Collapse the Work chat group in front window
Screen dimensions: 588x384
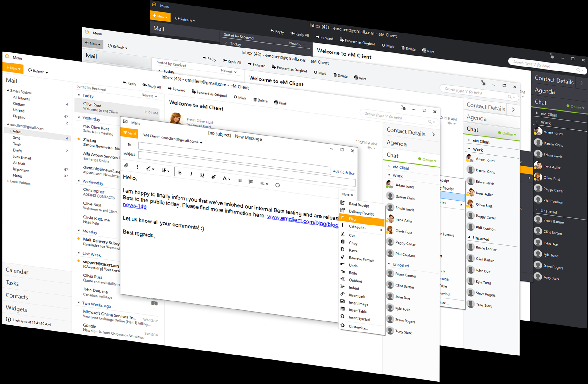tap(389, 175)
